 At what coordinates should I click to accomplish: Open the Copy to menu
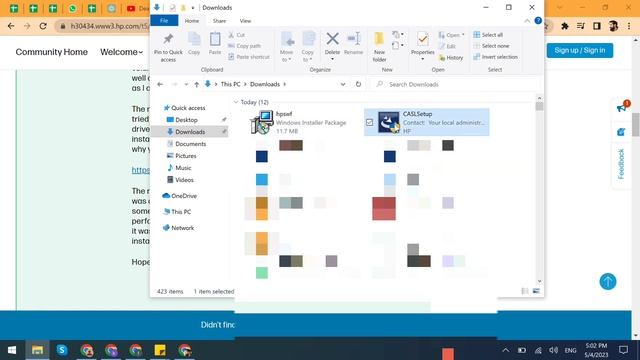[307, 47]
